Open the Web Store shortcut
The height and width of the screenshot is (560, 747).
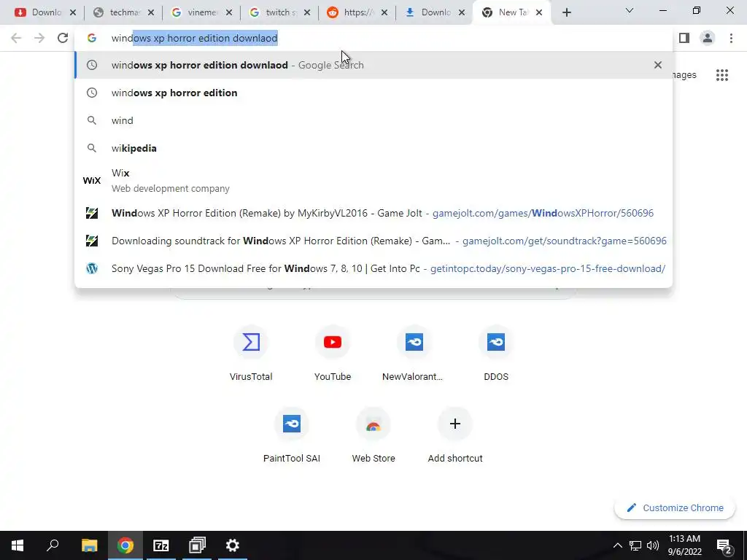click(x=373, y=436)
